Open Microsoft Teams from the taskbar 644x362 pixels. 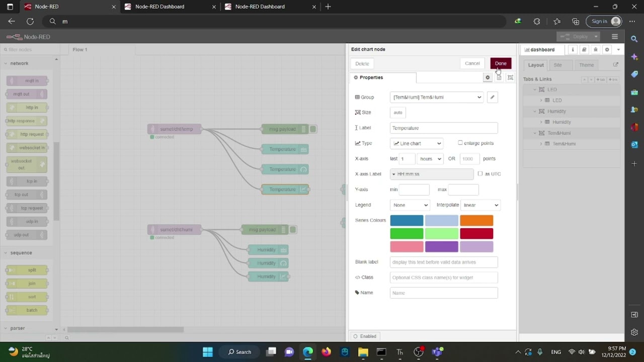(437, 352)
